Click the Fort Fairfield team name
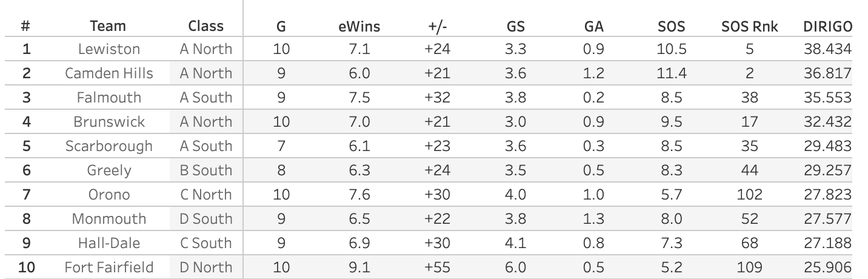 109,267
